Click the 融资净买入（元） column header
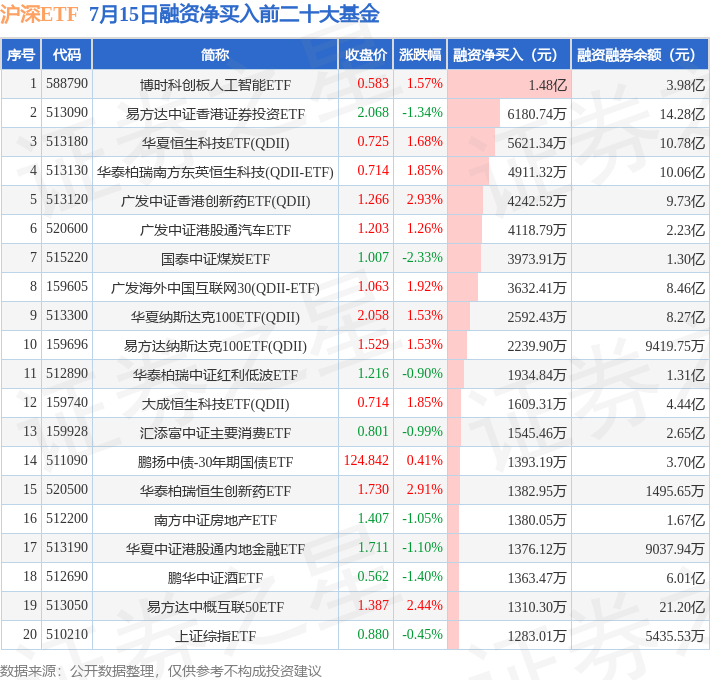The height and width of the screenshot is (680, 710). [x=509, y=55]
